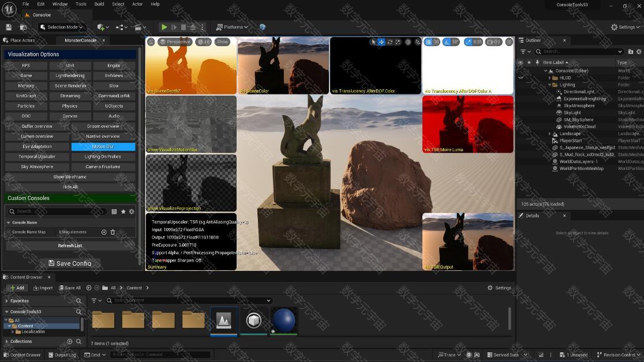Image resolution: width=644 pixels, height=362 pixels.
Task: Click the Eject icon in play controls
Action: tap(193, 27)
